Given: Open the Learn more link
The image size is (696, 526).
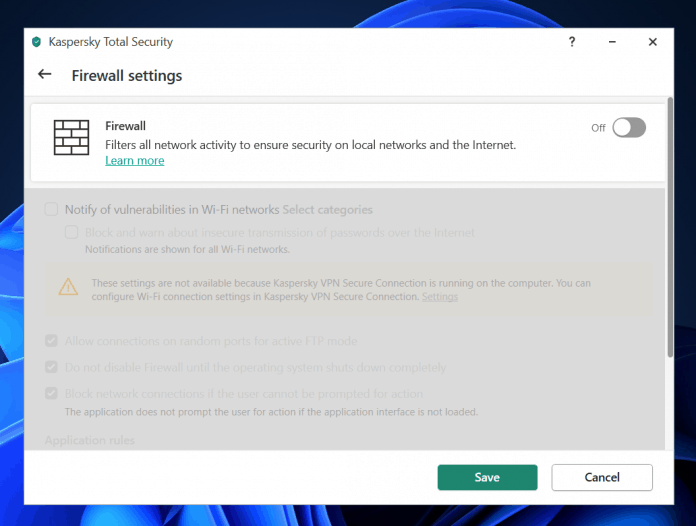Looking at the screenshot, I should tap(135, 161).
